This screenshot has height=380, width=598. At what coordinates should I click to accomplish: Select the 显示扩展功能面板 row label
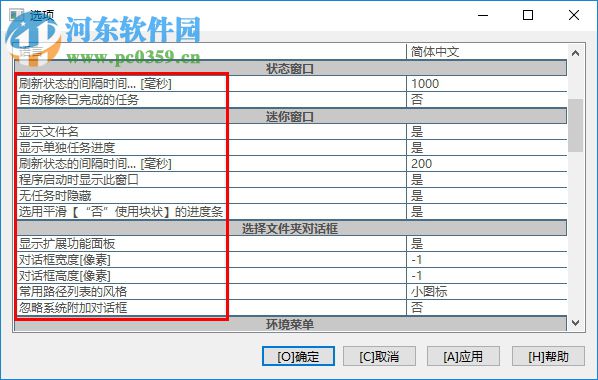point(67,244)
